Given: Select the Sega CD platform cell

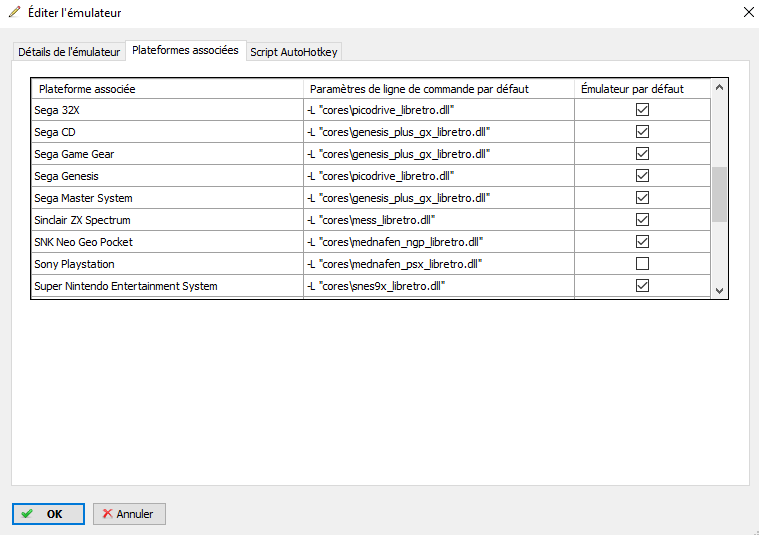Looking at the screenshot, I should click(x=167, y=132).
